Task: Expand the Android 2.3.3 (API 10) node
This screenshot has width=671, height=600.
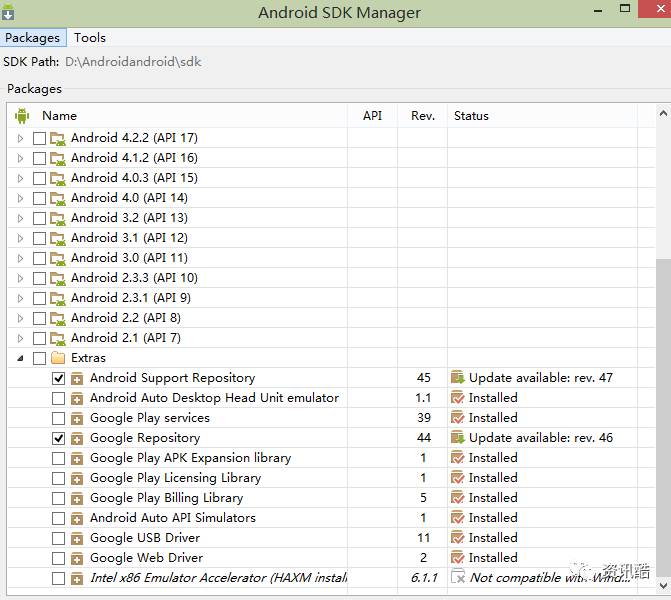Action: [20, 278]
